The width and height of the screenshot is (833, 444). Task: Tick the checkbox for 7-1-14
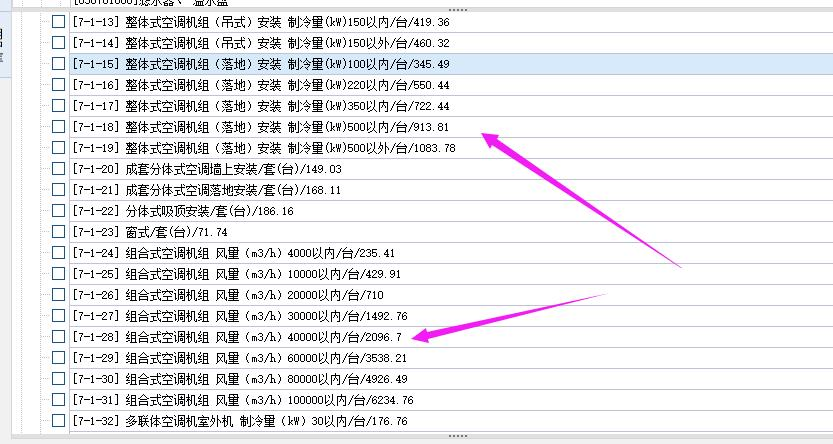pyautogui.click(x=58, y=42)
